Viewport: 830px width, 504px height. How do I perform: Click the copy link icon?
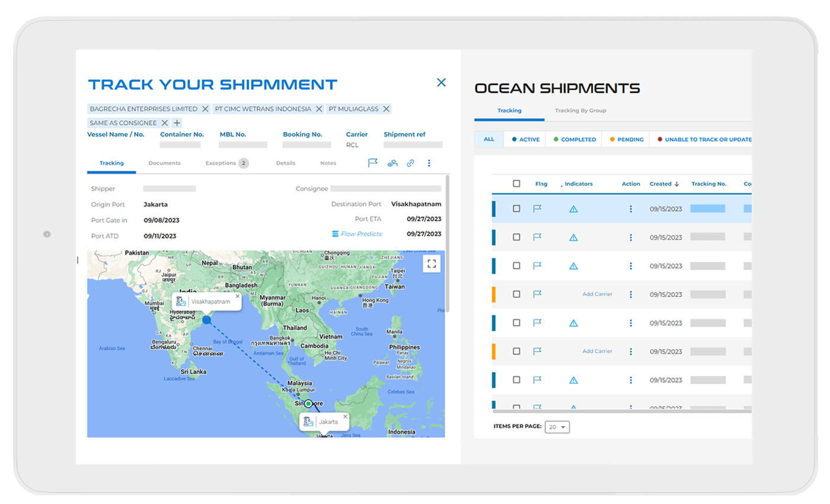pyautogui.click(x=410, y=163)
